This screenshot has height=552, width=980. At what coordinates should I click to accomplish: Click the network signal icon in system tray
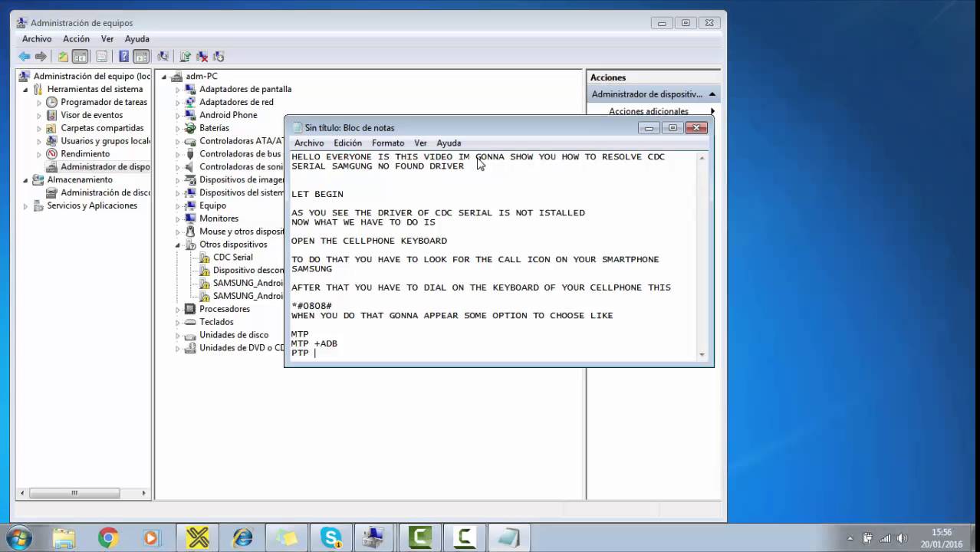885,538
